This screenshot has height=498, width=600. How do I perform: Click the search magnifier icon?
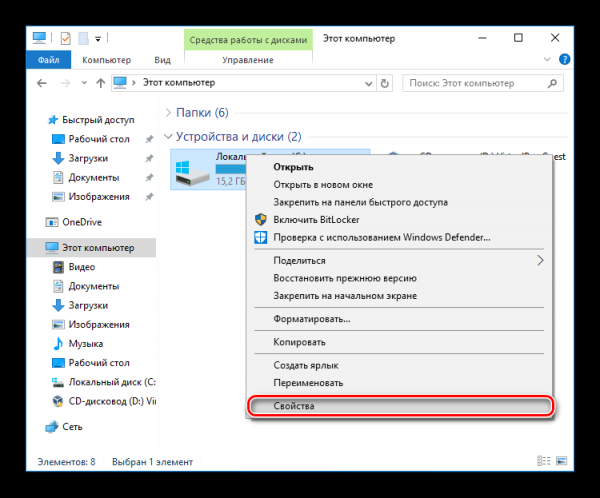(x=552, y=83)
